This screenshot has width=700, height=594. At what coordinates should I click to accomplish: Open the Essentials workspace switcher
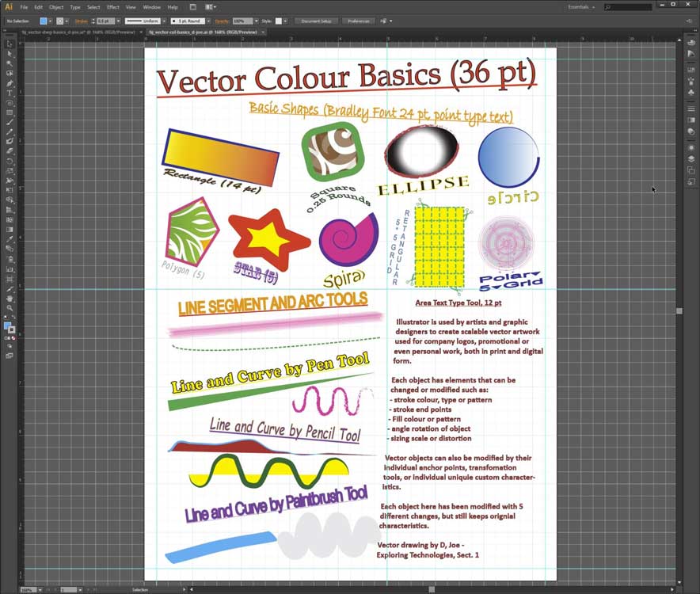tap(582, 7)
